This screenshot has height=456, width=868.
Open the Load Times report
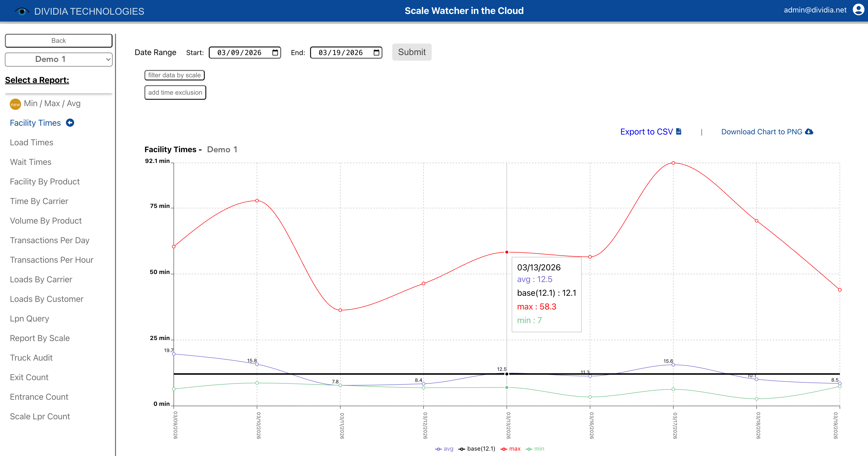point(31,142)
